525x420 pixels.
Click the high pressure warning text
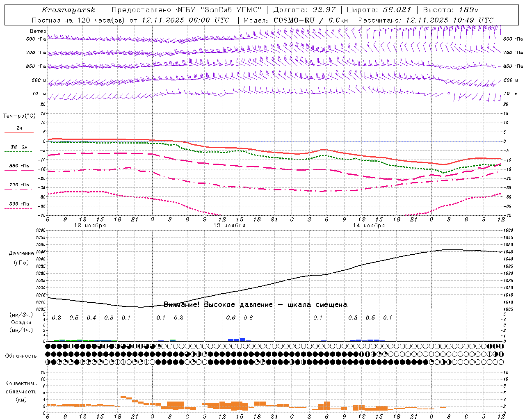point(255,304)
